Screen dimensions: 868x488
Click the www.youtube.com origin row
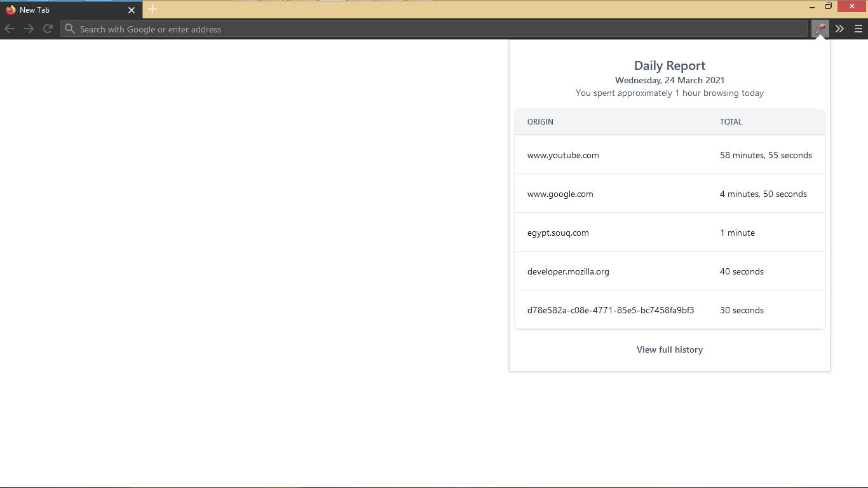click(670, 155)
